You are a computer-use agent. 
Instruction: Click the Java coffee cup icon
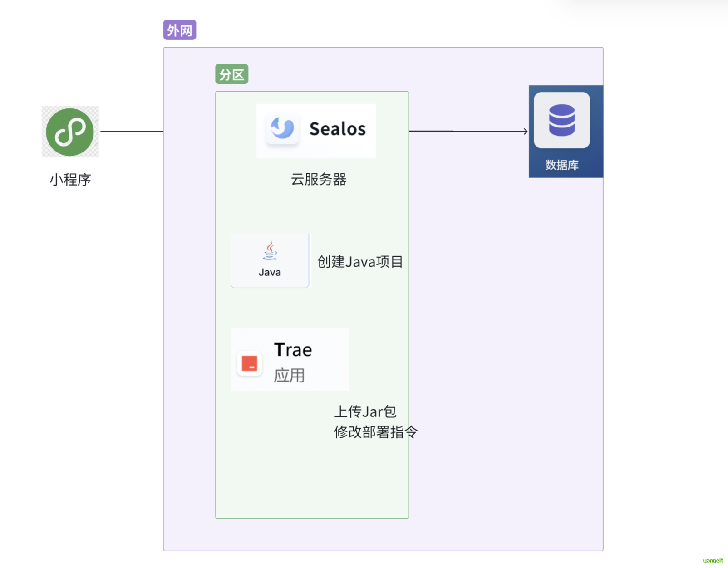click(270, 251)
